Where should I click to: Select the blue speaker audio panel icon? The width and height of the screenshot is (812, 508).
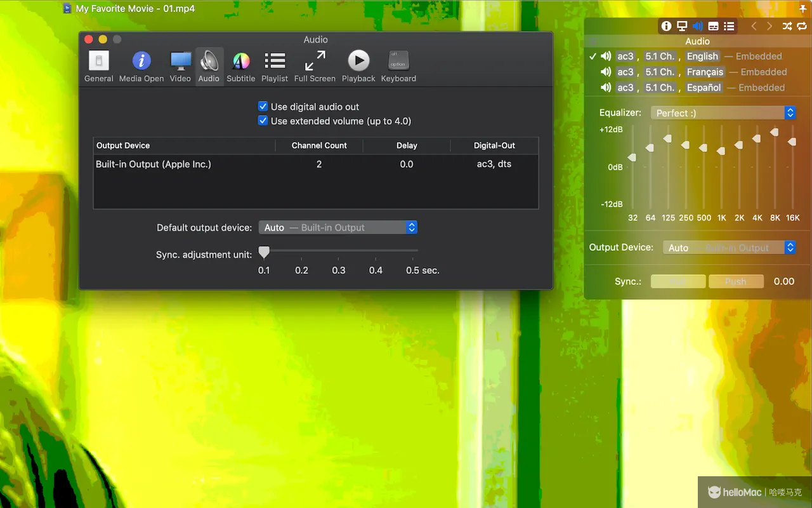[x=698, y=26]
